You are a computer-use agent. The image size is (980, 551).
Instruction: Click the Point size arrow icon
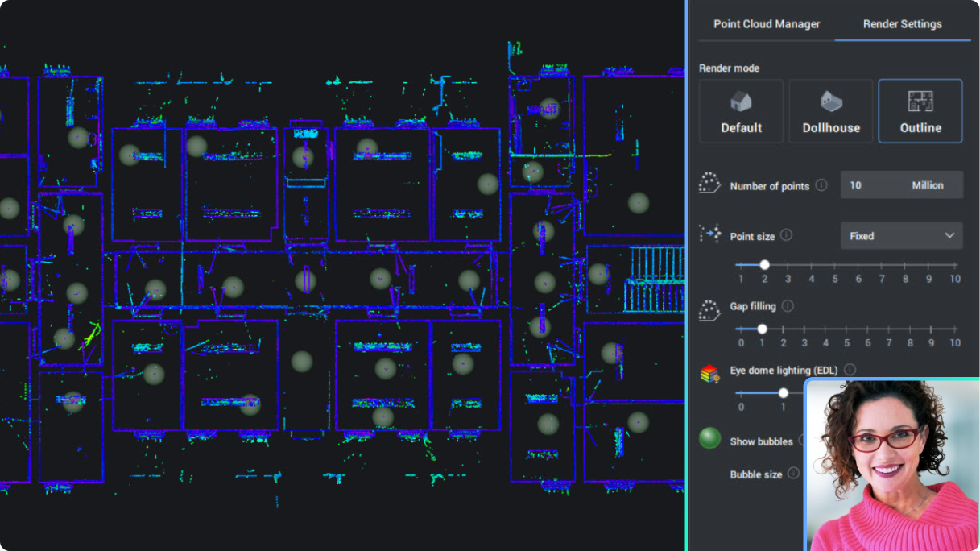point(709,233)
